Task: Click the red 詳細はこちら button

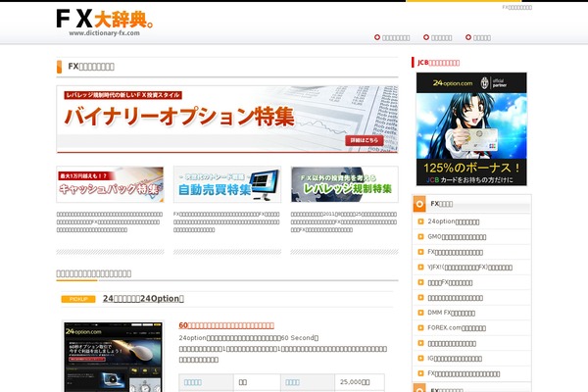Action: pyautogui.click(x=365, y=140)
